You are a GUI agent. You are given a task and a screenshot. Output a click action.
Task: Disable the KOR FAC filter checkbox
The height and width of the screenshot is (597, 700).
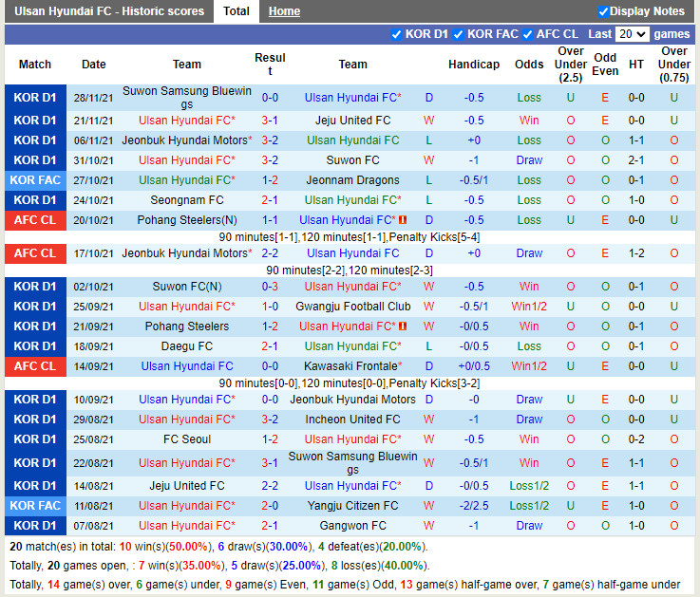tap(459, 34)
